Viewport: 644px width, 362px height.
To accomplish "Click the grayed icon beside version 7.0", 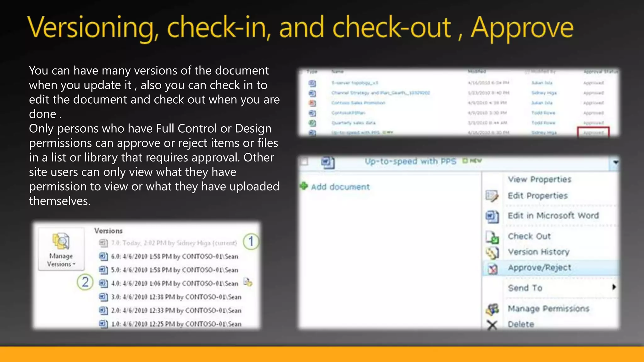I will coord(103,243).
